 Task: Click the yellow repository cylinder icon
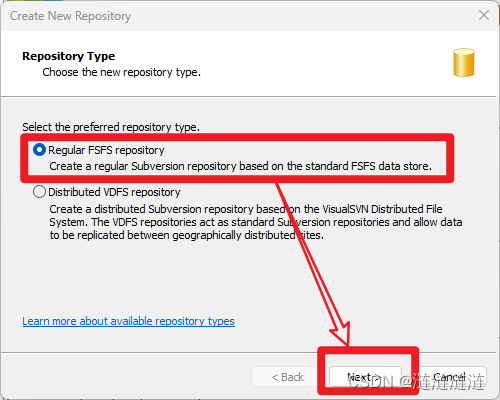tap(464, 63)
